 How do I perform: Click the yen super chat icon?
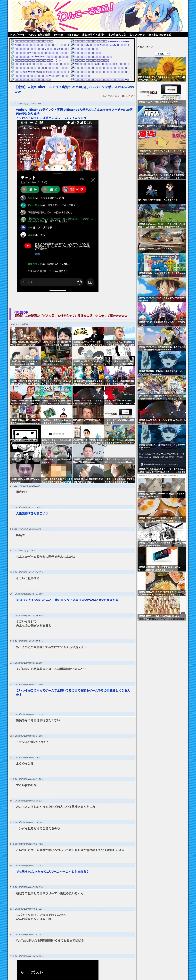coord(90,282)
